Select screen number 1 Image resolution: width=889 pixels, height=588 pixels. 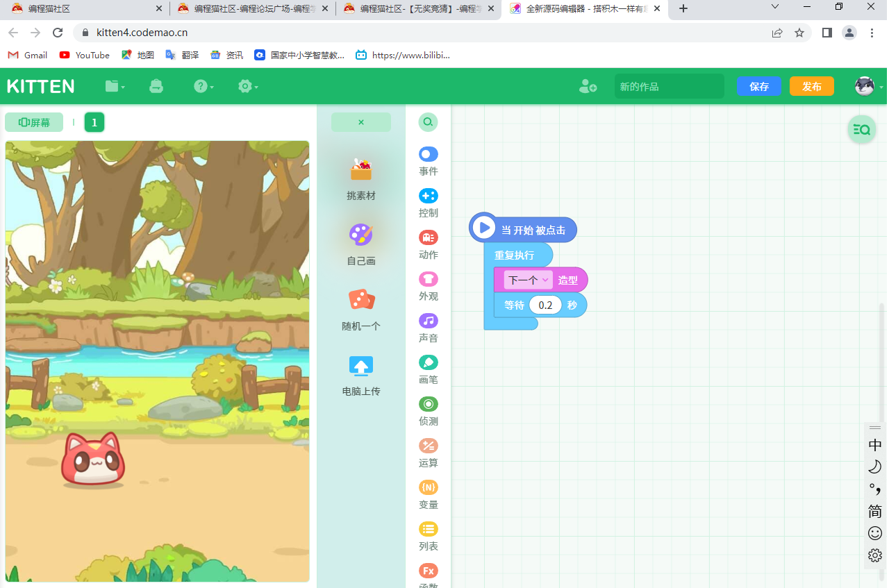tap(94, 122)
